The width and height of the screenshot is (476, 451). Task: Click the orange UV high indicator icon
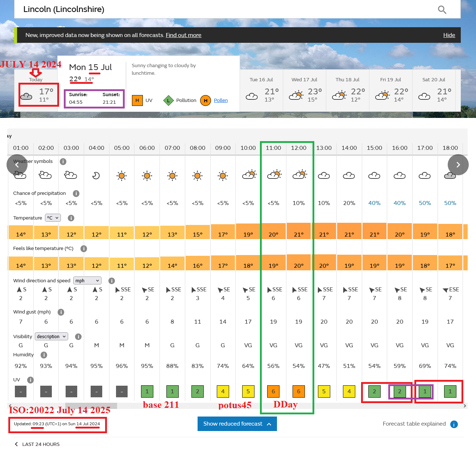point(137,101)
